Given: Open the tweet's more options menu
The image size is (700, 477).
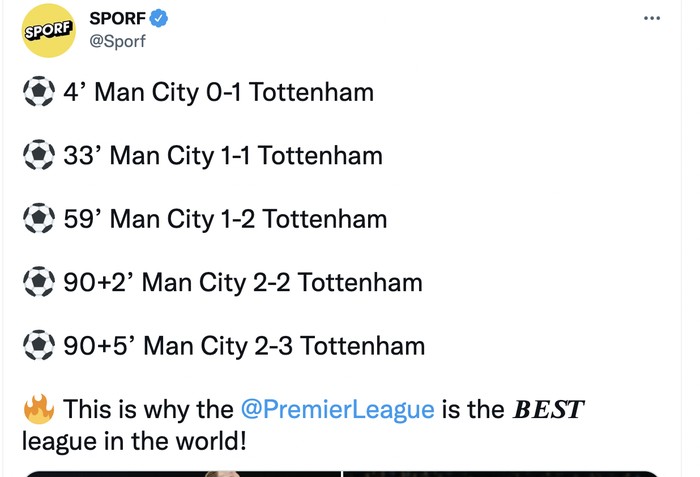Looking at the screenshot, I should [x=652, y=18].
